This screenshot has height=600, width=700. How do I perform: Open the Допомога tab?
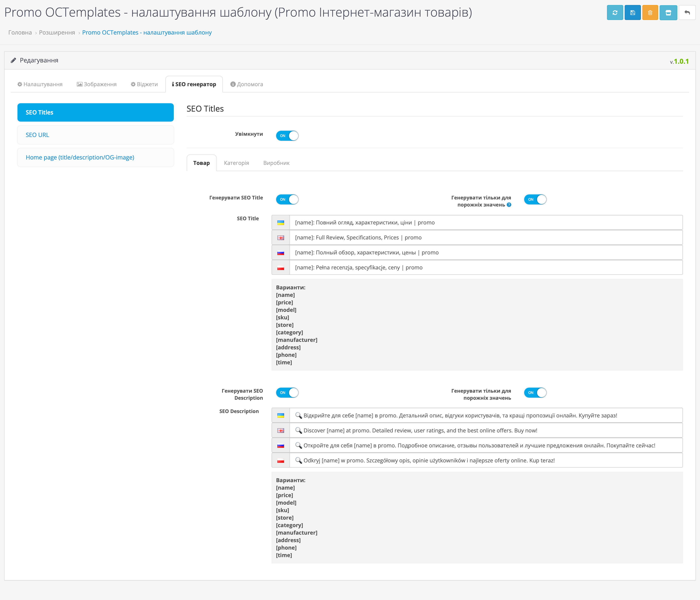point(247,84)
